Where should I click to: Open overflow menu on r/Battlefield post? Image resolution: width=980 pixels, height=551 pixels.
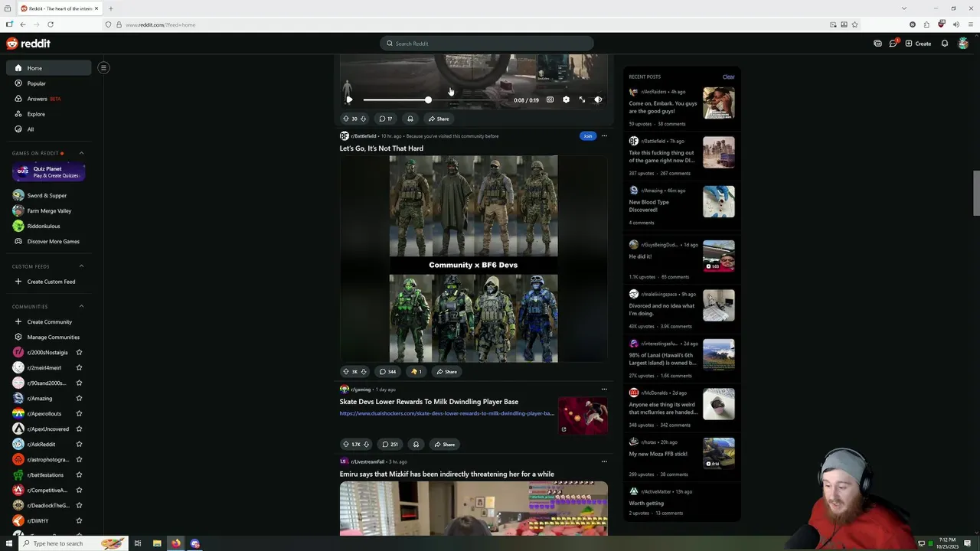coord(604,136)
